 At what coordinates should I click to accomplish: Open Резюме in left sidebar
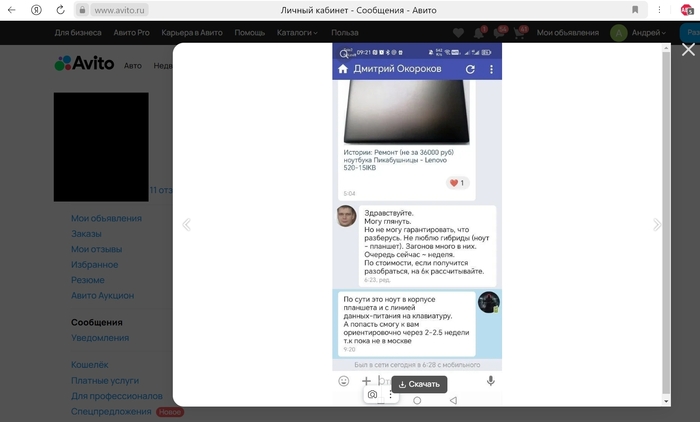(88, 280)
